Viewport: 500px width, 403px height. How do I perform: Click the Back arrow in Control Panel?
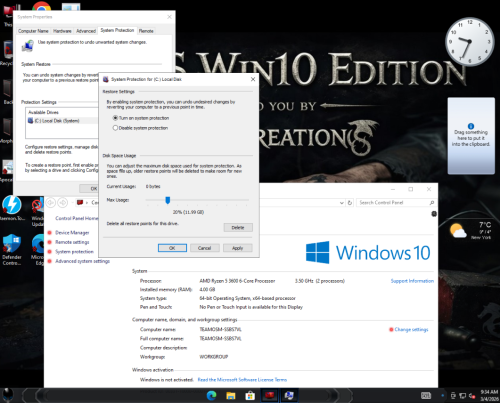[x=51, y=202]
